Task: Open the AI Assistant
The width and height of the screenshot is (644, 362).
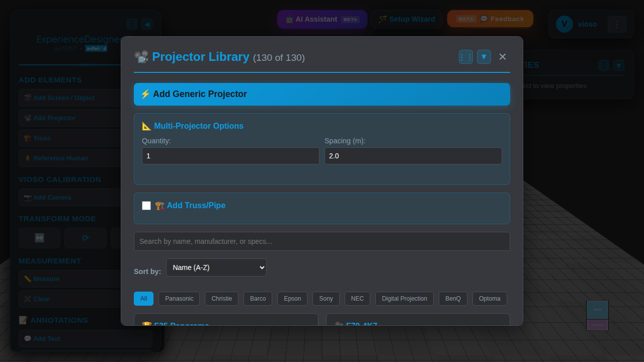Action: 321,19
